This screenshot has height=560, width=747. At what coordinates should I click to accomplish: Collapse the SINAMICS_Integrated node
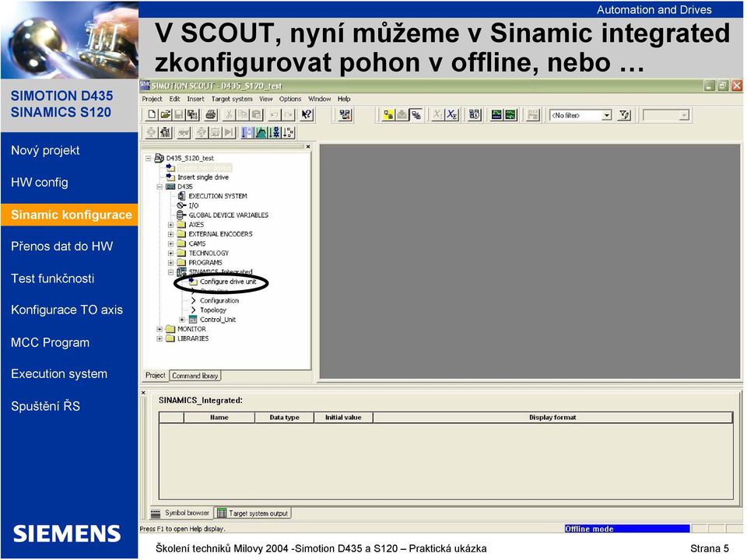tap(170, 272)
